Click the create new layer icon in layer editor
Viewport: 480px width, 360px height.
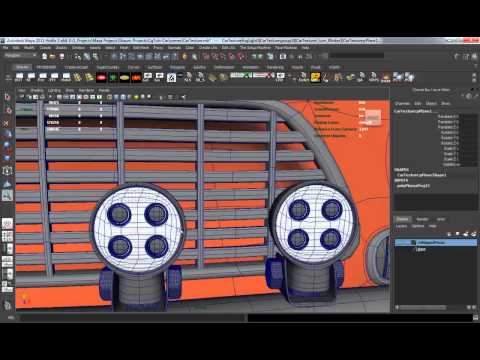click(466, 234)
